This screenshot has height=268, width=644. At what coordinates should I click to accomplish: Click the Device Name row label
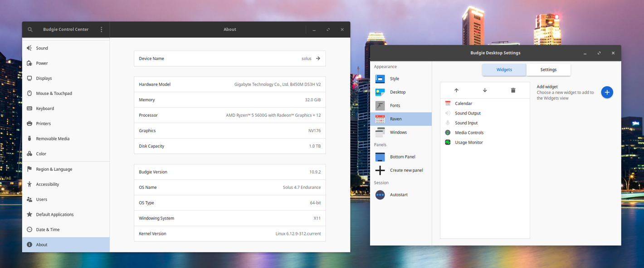[x=151, y=59]
